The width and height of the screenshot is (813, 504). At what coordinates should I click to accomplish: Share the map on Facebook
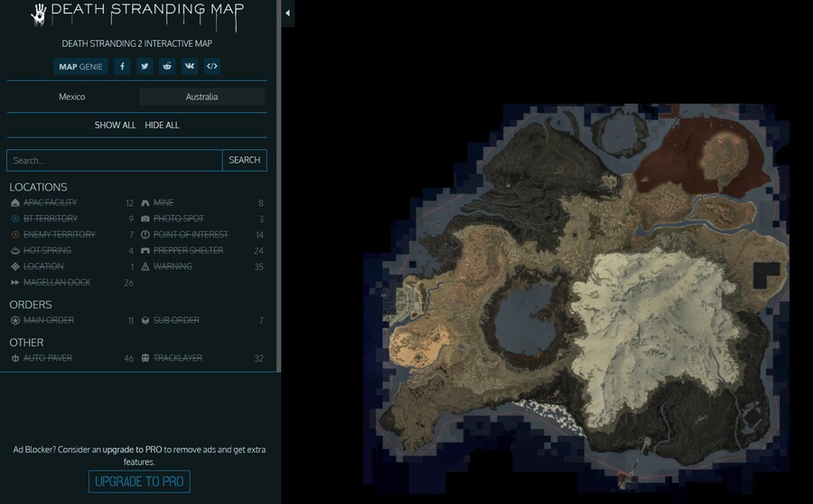point(122,66)
